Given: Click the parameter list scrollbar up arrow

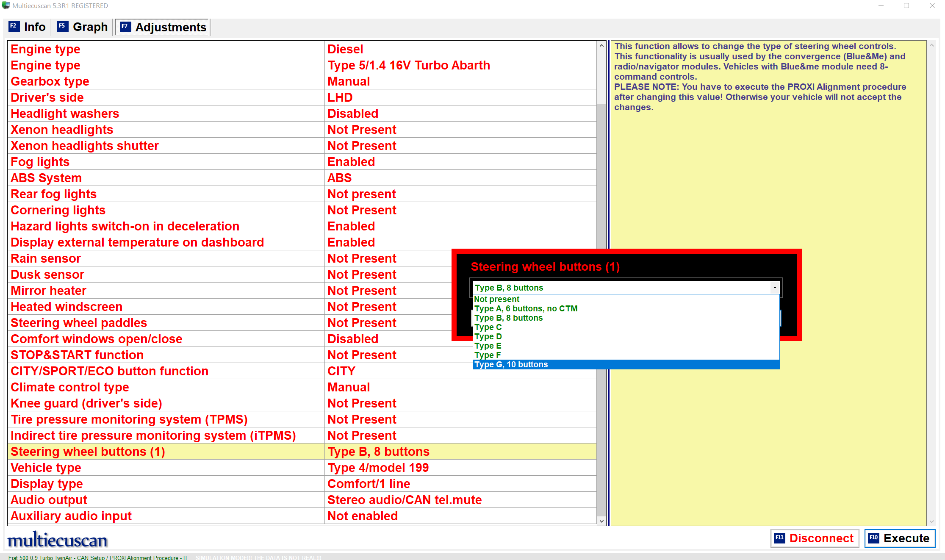Looking at the screenshot, I should (x=601, y=46).
